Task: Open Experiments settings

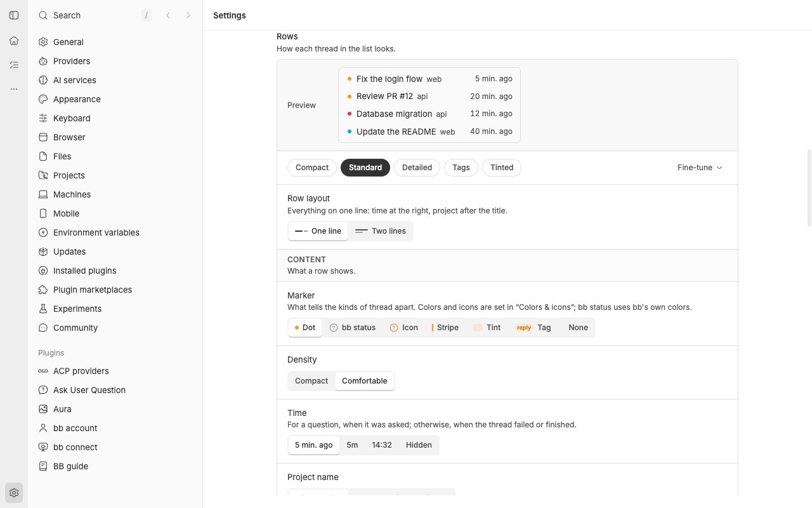Action: [115, 309]
